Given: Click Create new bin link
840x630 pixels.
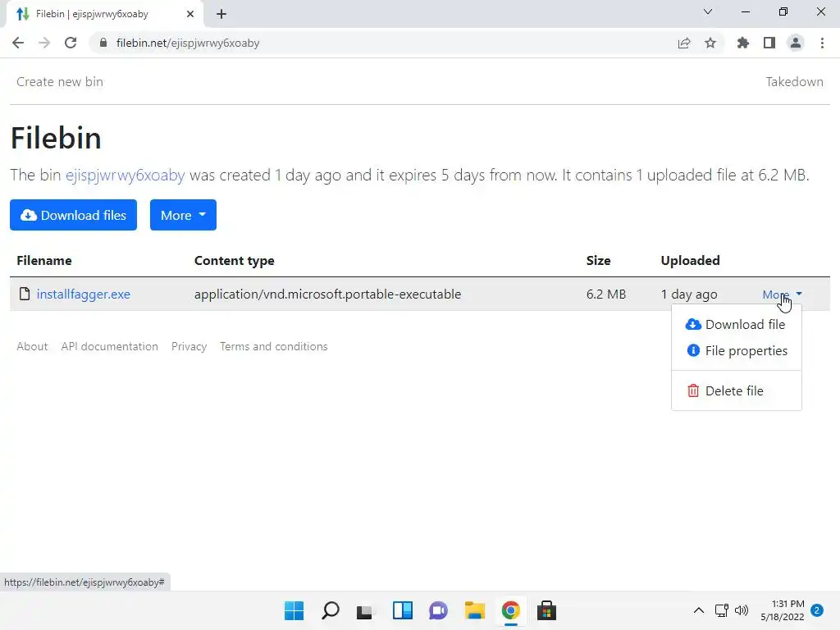Looking at the screenshot, I should (x=60, y=82).
